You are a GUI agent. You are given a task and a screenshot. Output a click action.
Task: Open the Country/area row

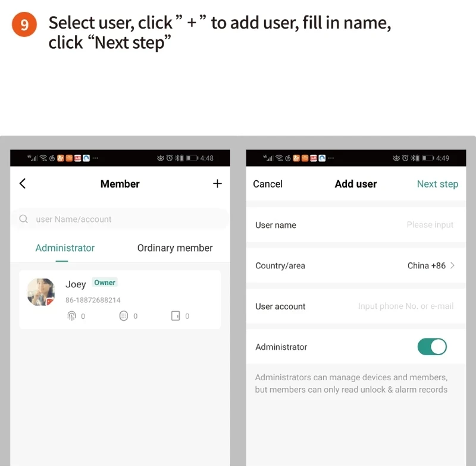356,265
